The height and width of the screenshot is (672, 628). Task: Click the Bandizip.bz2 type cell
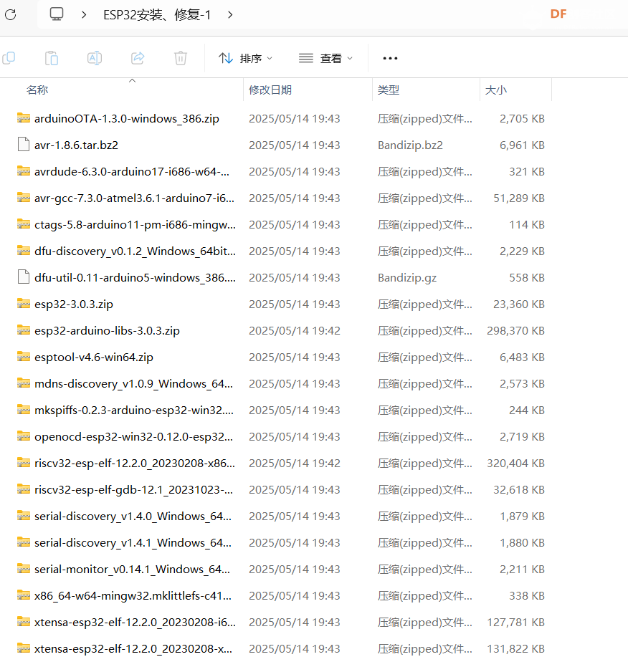click(x=410, y=145)
